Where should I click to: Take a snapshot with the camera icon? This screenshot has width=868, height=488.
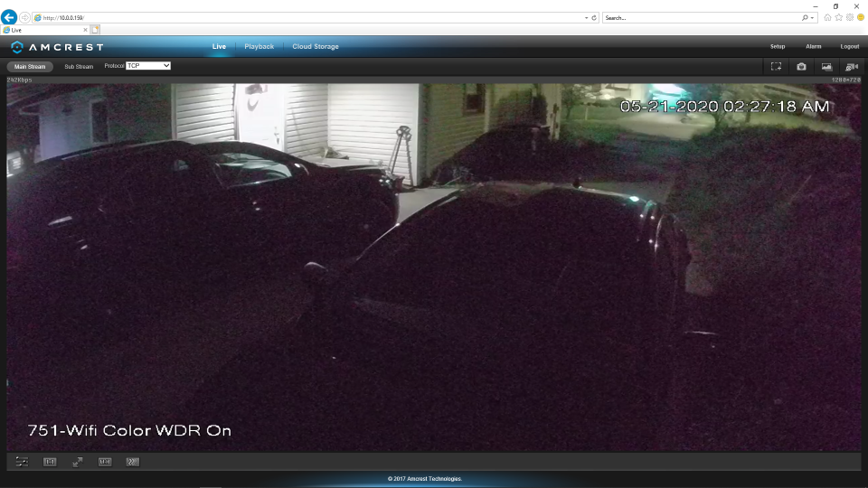point(801,66)
